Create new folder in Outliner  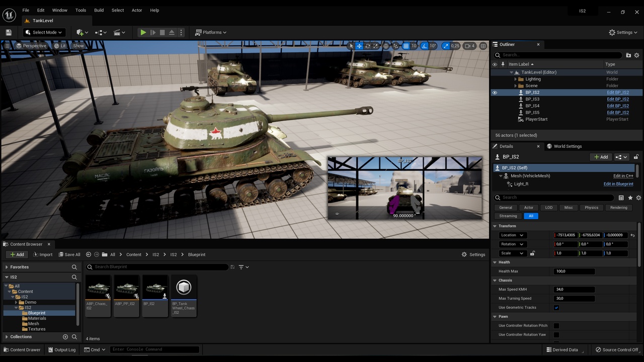point(628,55)
